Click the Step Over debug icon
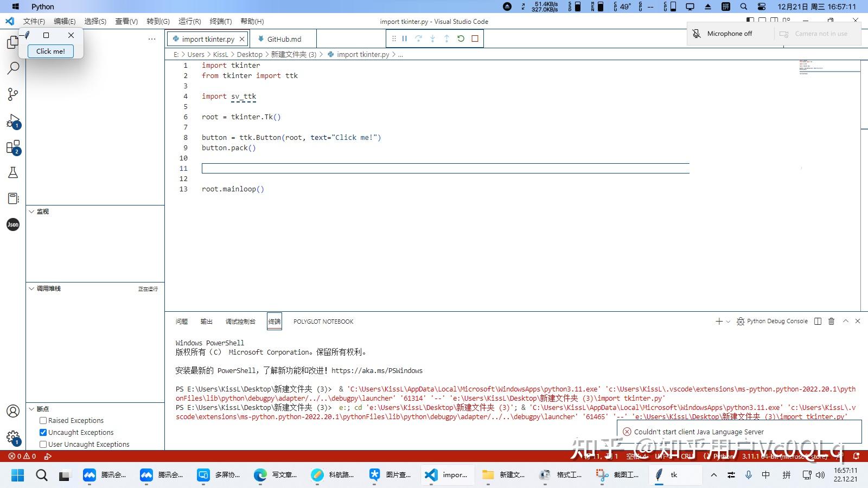 pos(418,38)
